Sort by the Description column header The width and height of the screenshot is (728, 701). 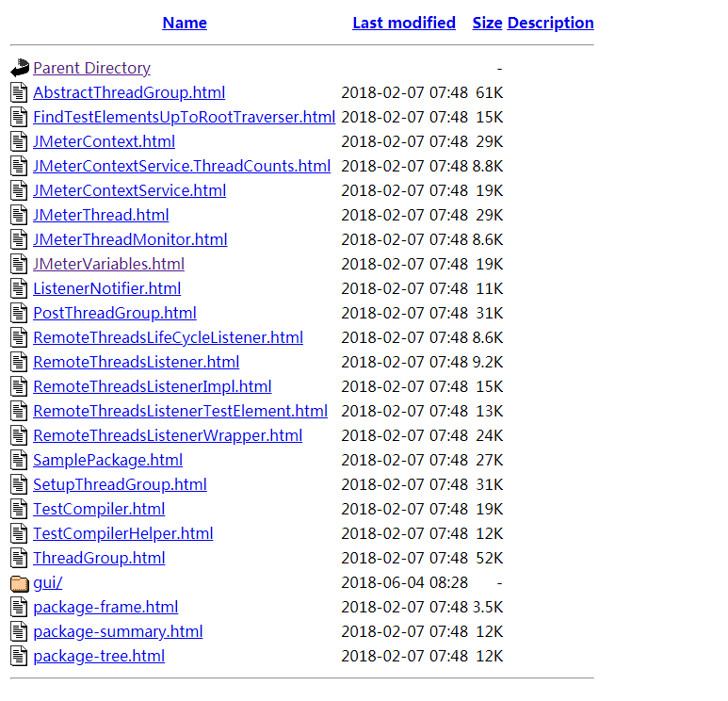tap(550, 23)
